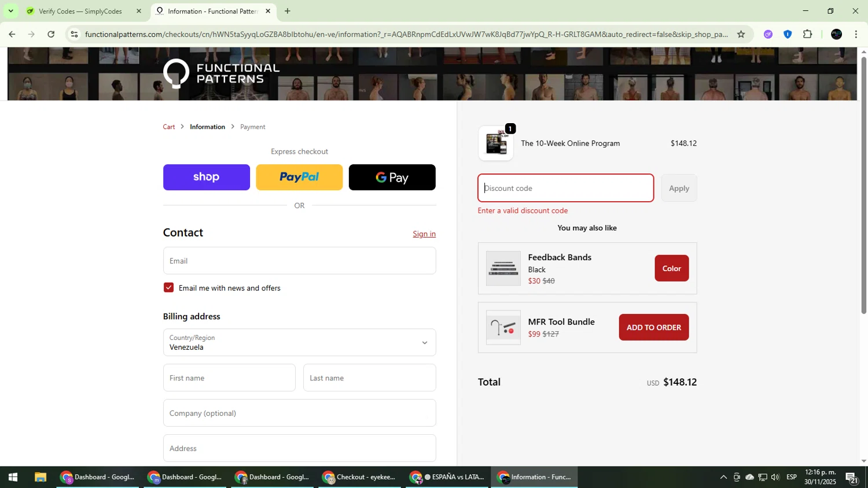The image size is (868, 488).
Task: Focus the Address field
Action: [x=299, y=448]
